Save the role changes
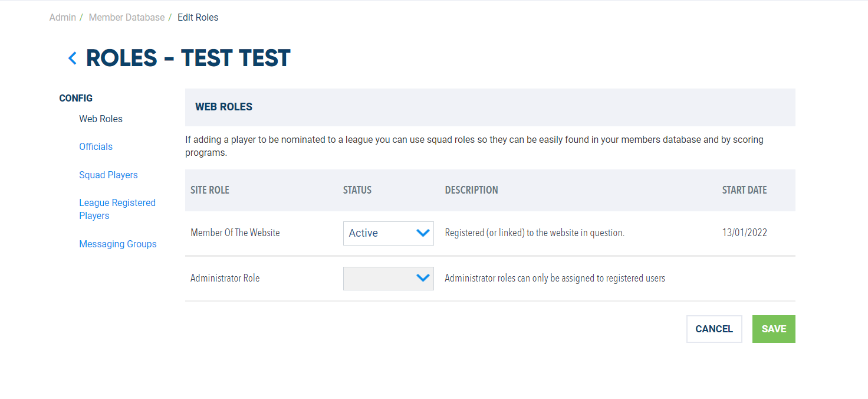This screenshot has width=868, height=399. (x=774, y=329)
